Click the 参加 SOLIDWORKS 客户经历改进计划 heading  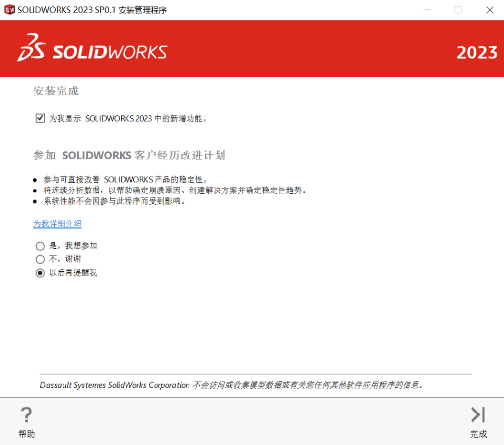129,155
